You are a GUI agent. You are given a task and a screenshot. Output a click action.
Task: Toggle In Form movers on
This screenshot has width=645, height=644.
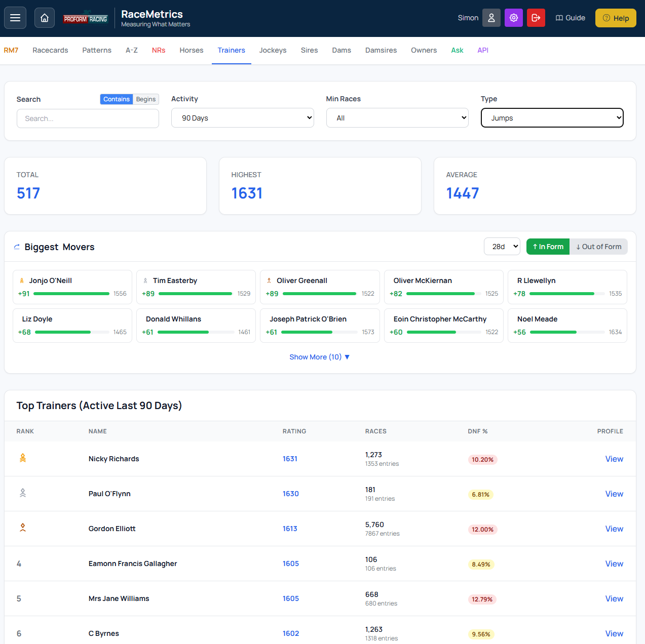pos(548,247)
